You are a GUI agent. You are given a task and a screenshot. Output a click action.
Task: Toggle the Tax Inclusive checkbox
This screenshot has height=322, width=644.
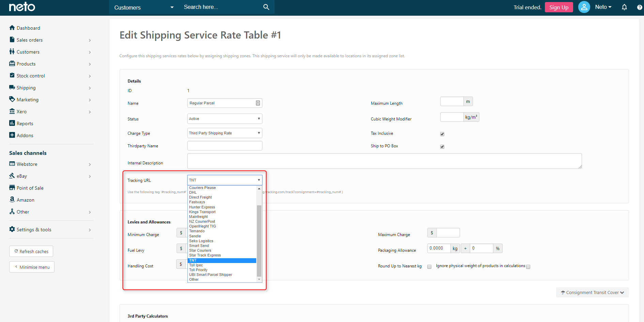[x=442, y=134]
